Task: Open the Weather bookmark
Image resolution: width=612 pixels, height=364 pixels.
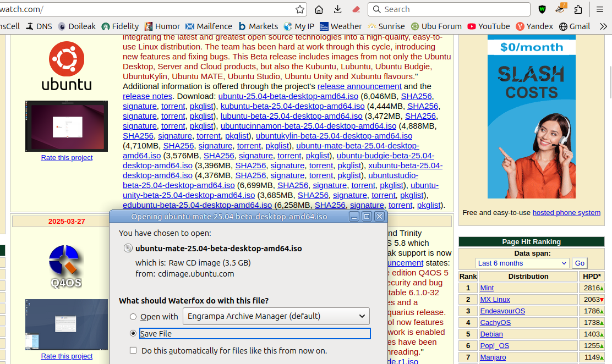Action: [x=341, y=26]
